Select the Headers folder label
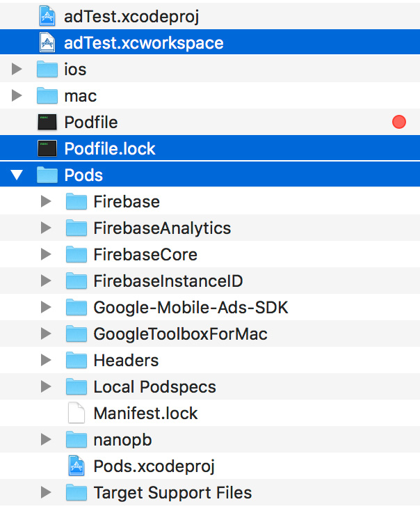Image resolution: width=420 pixels, height=511 pixels. point(126,361)
